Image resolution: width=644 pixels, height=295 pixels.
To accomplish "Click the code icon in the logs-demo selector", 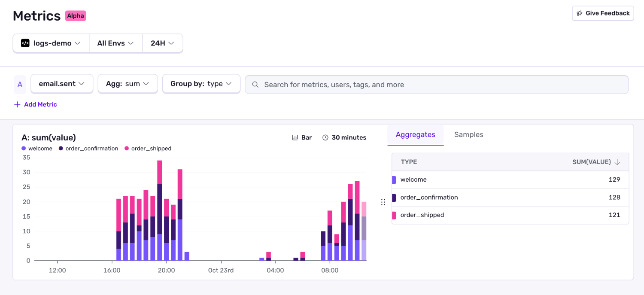I will [x=25, y=43].
